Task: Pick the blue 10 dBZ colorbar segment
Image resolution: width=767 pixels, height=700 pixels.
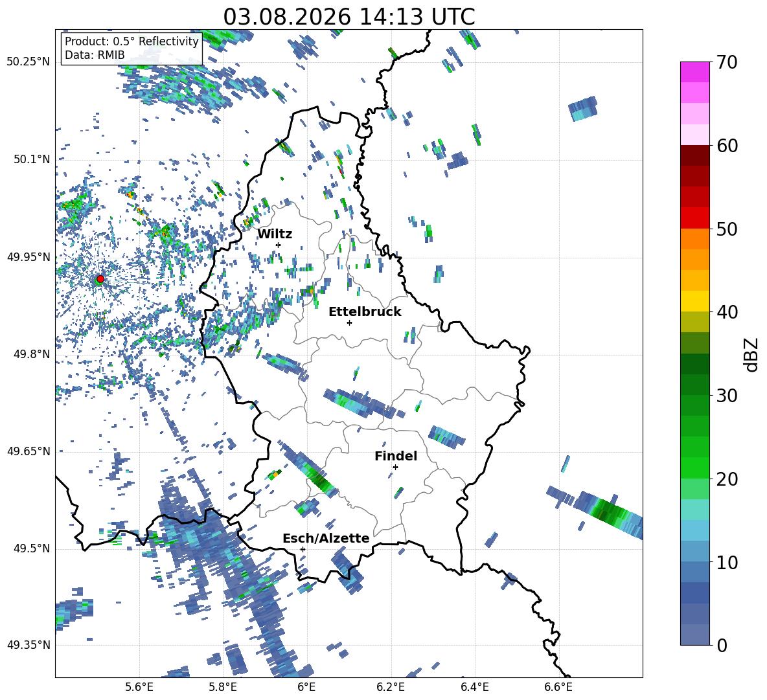Action: (694, 551)
